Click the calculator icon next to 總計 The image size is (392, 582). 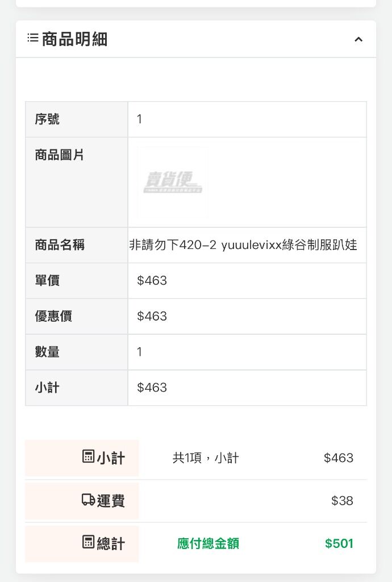[x=88, y=542]
